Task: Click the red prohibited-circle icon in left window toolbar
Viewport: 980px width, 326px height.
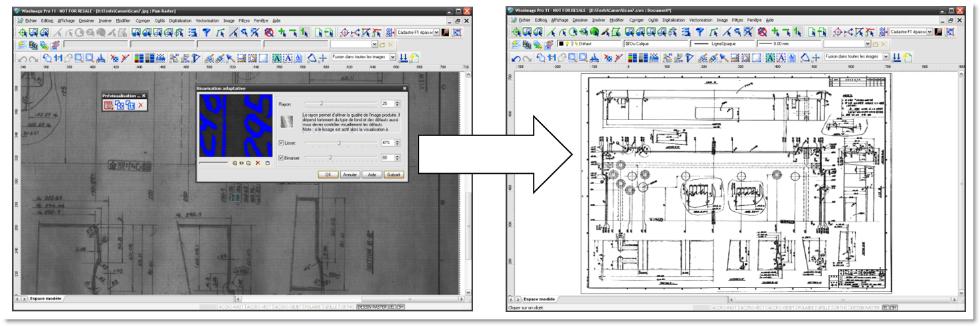Action: (x=269, y=33)
